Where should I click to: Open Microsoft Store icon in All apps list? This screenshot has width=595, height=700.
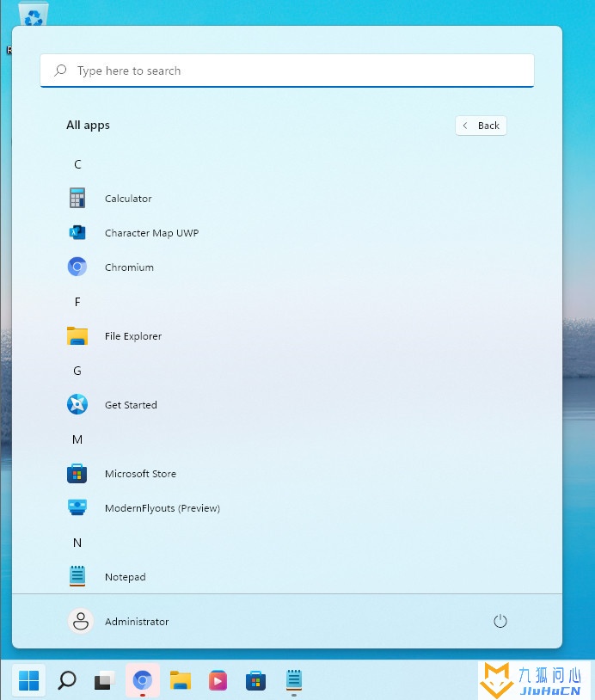click(x=77, y=473)
